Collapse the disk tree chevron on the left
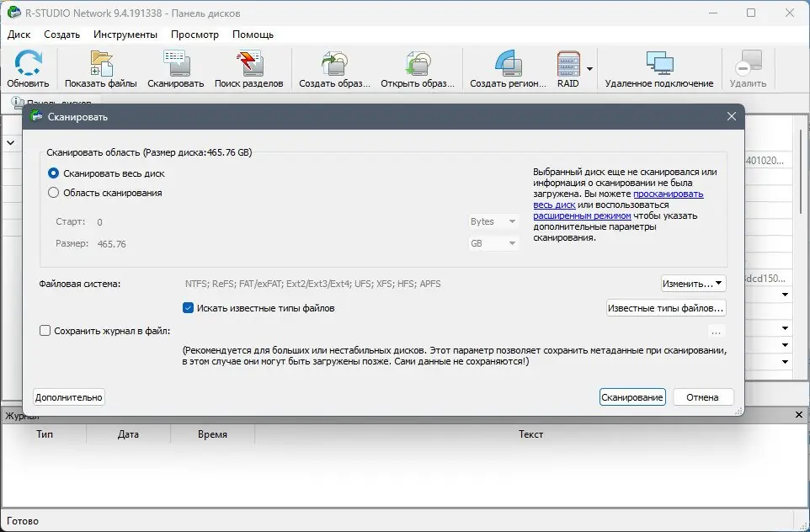This screenshot has height=532, width=810. coord(11,142)
